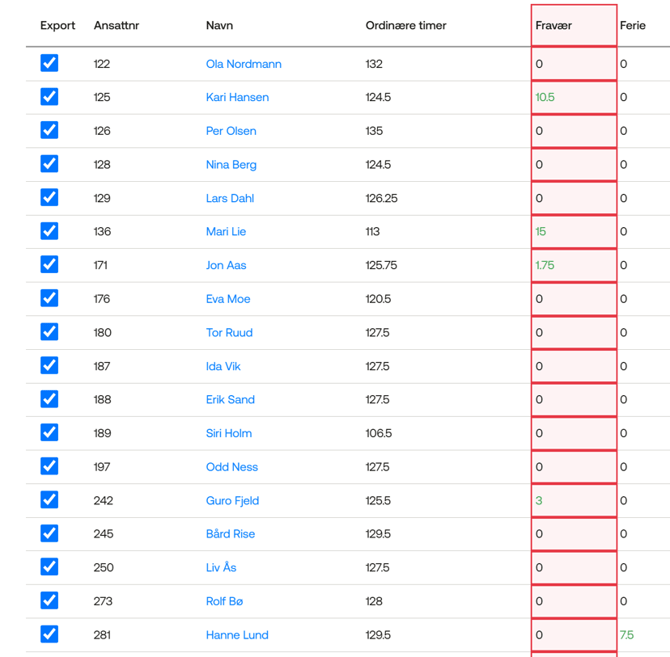This screenshot has height=657, width=670.
Task: Open Kari Hansen's profile link
Action: coord(237,97)
